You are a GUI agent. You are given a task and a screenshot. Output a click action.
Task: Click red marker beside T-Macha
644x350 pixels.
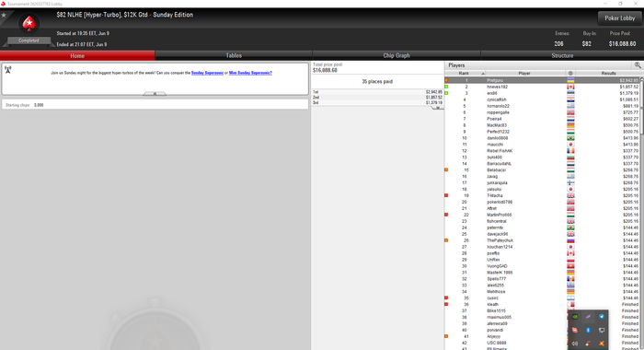coord(446,195)
